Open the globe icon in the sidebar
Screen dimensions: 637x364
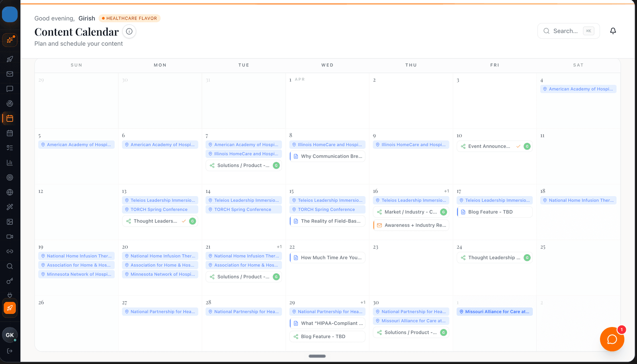coord(10,192)
